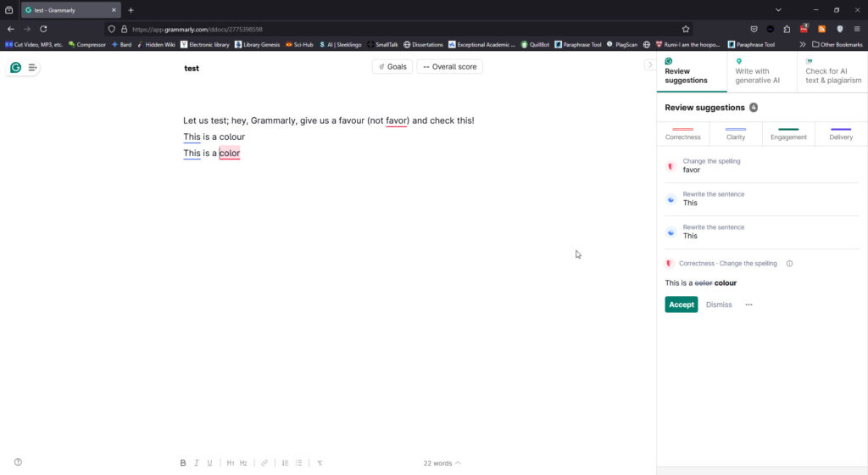The height and width of the screenshot is (475, 868).
Task: Open the orange RSS feed extension
Action: pyautogui.click(x=821, y=29)
